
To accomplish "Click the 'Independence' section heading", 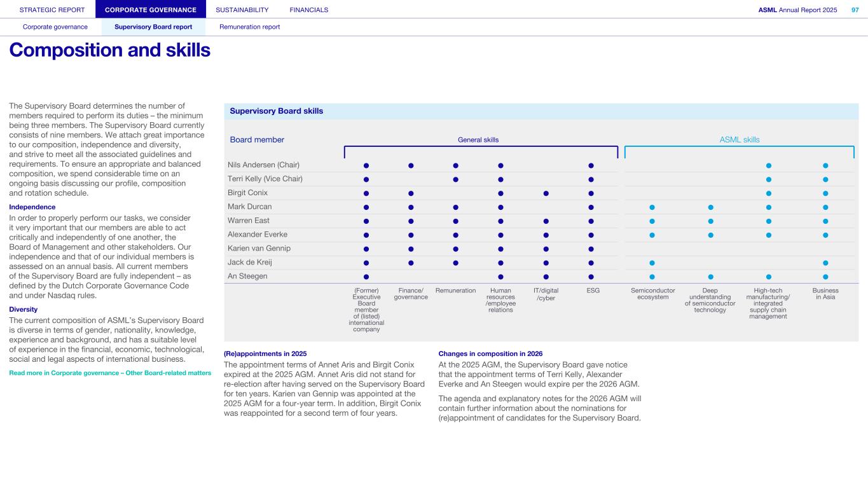I will 32,207.
